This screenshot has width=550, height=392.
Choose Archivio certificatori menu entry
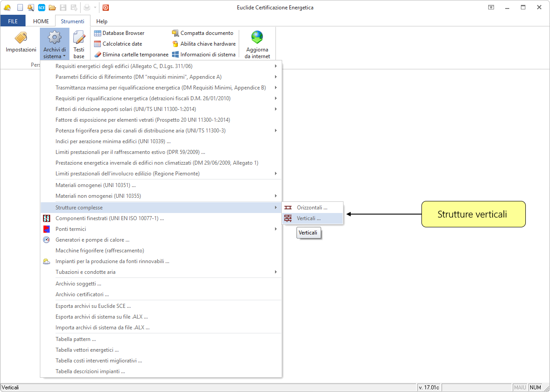[x=82, y=294]
